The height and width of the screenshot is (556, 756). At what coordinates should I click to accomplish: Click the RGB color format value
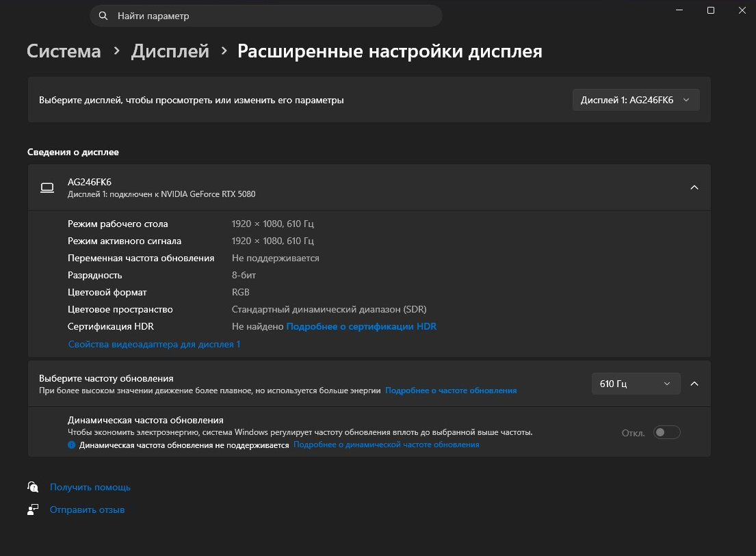241,293
